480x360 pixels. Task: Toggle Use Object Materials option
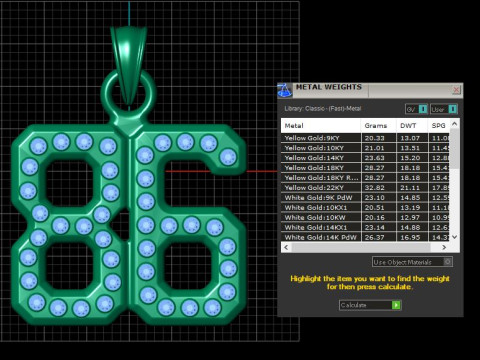(412, 262)
